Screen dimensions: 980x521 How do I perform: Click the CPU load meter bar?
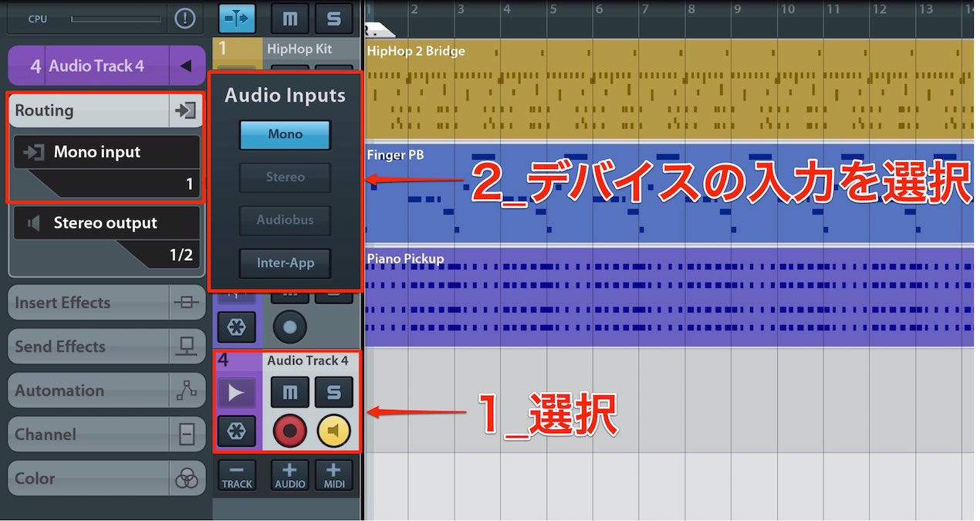click(116, 19)
